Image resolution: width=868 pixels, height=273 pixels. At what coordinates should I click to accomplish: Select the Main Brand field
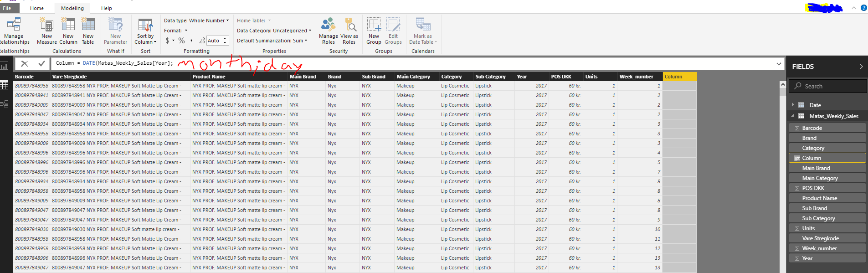827,168
